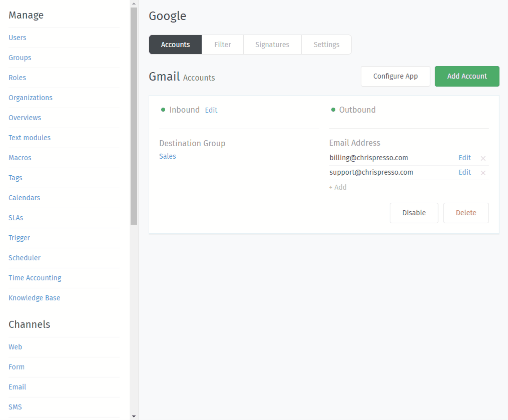Click the Google page title

click(168, 16)
